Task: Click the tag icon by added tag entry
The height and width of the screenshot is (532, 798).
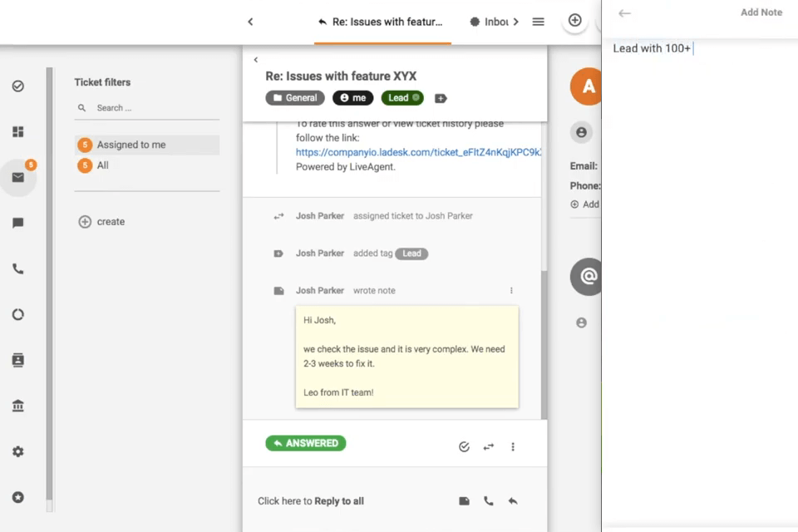Action: click(x=278, y=254)
